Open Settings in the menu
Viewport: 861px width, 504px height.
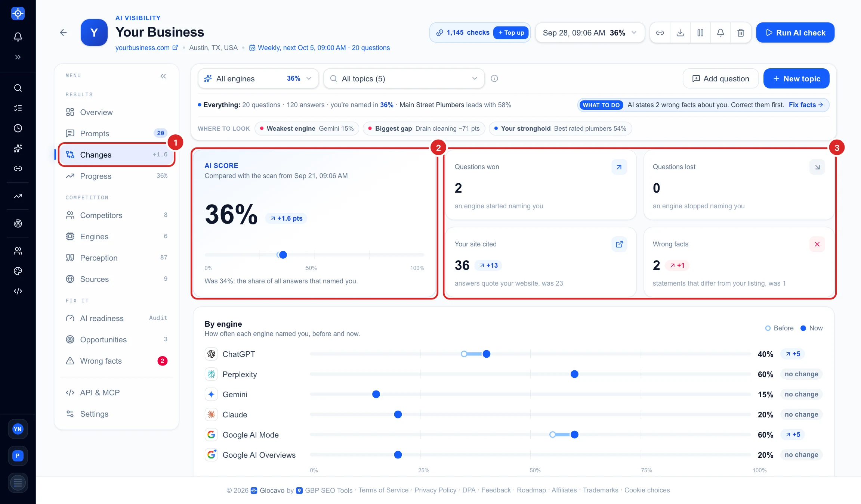pos(117,414)
